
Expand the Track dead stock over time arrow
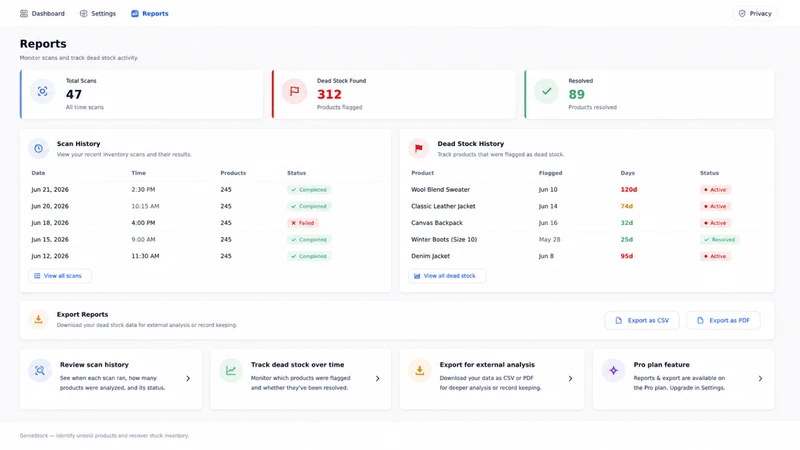[378, 379]
